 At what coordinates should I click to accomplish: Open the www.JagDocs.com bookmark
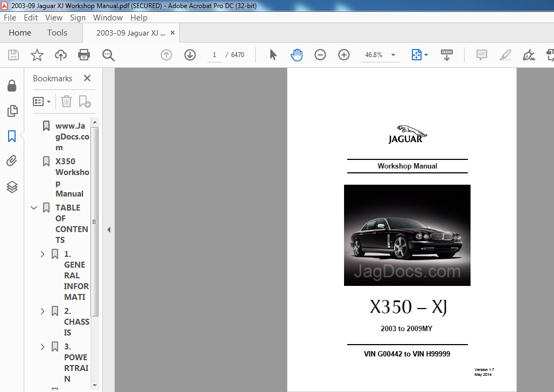[72, 136]
